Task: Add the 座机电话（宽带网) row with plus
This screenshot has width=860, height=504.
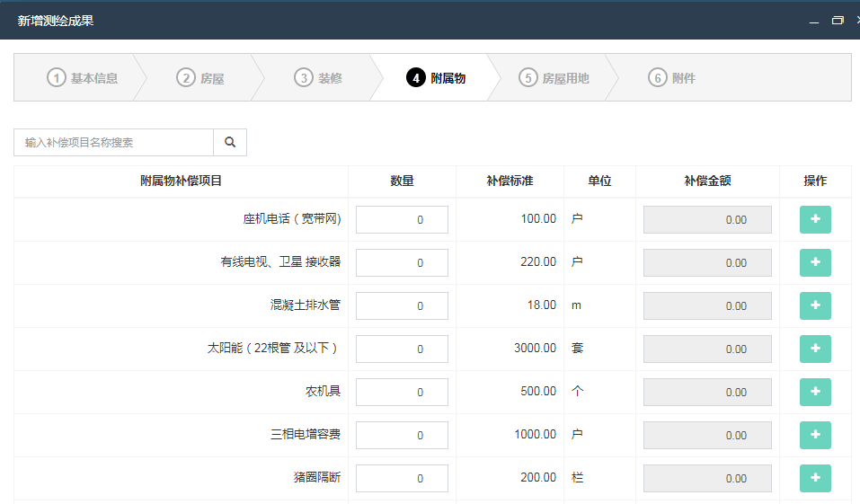Action: [815, 219]
